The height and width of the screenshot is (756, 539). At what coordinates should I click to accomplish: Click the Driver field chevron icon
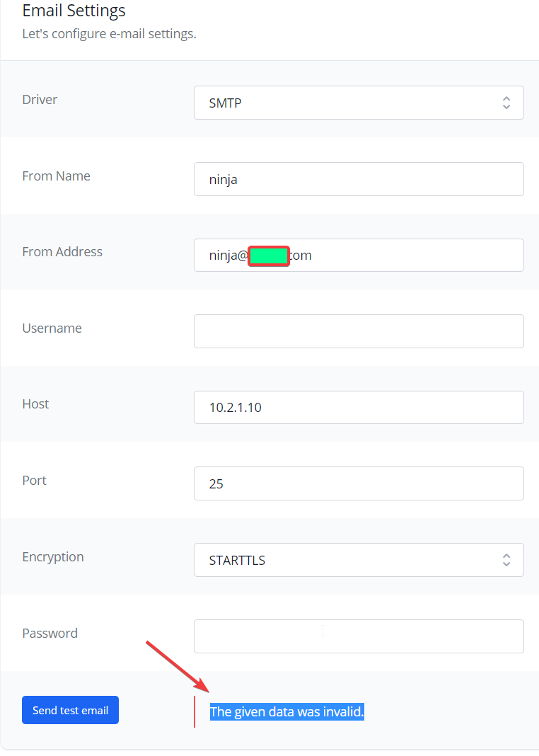tap(506, 103)
